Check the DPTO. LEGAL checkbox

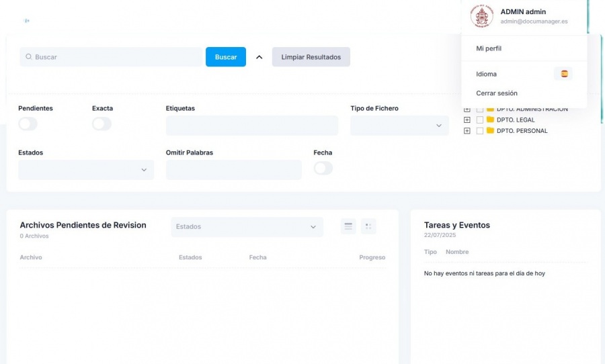coord(479,120)
